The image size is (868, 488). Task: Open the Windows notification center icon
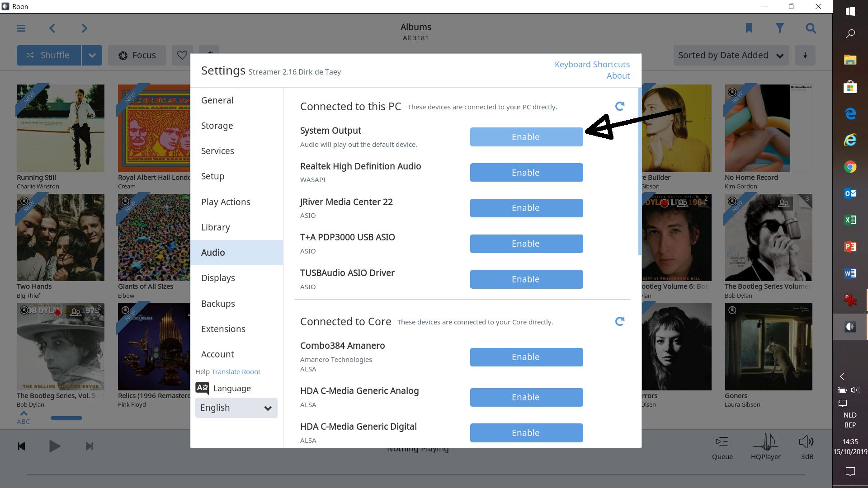click(x=850, y=472)
